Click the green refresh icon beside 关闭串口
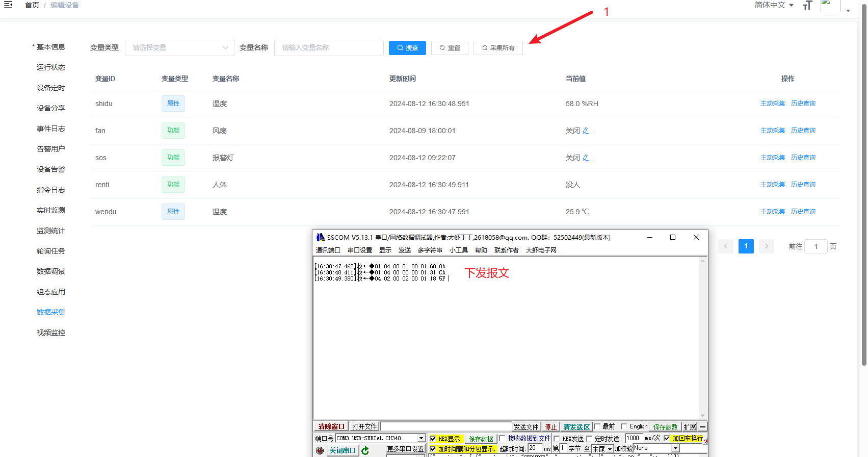The width and height of the screenshot is (868, 457). [x=365, y=450]
